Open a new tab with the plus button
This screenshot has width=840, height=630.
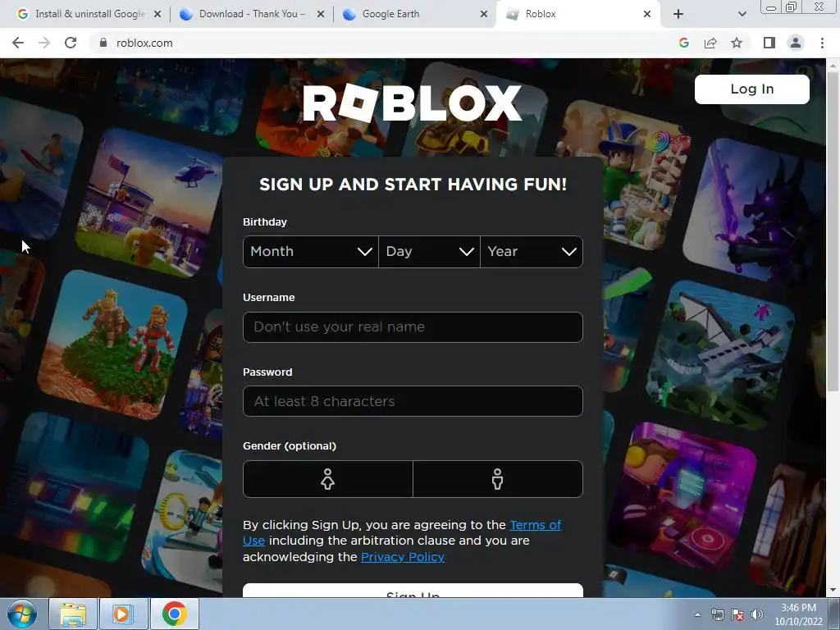coord(678,15)
